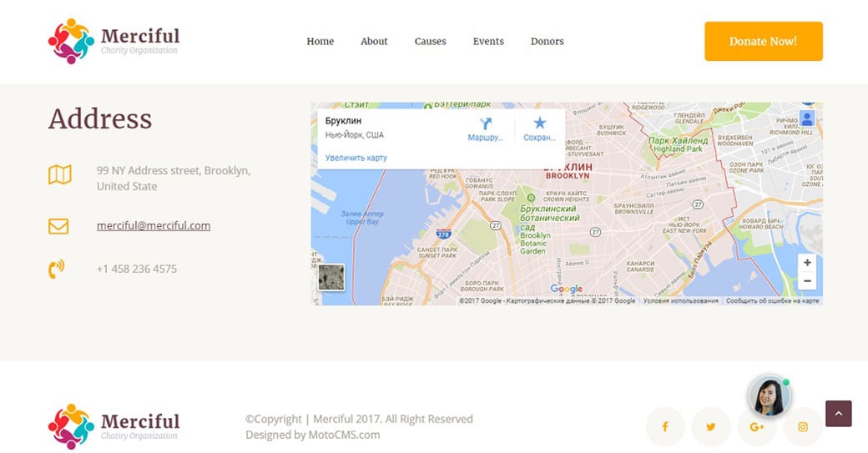This screenshot has height=453, width=868.
Task: Navigate to the Donors page
Action: click(547, 42)
